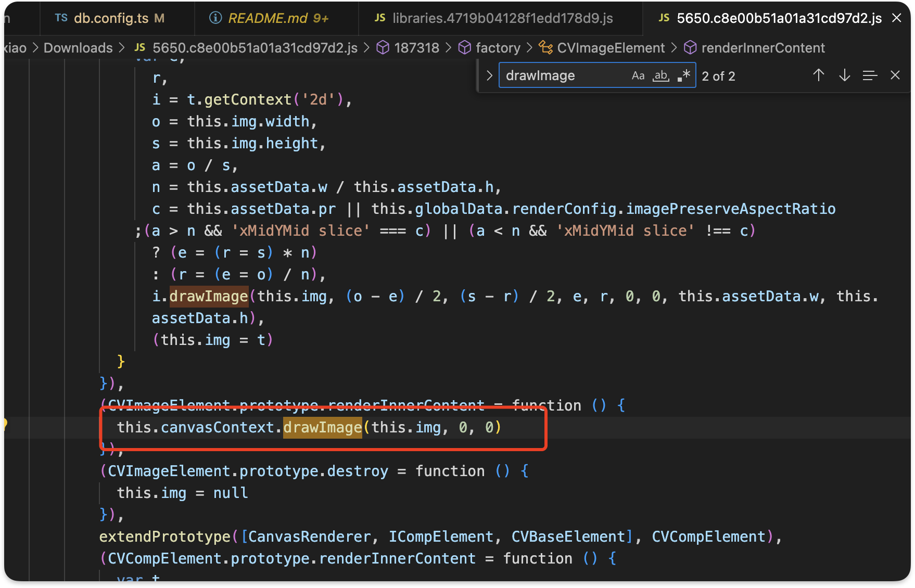The image size is (915, 588).
Task: Toggle Match Case in find widget
Action: click(638, 76)
